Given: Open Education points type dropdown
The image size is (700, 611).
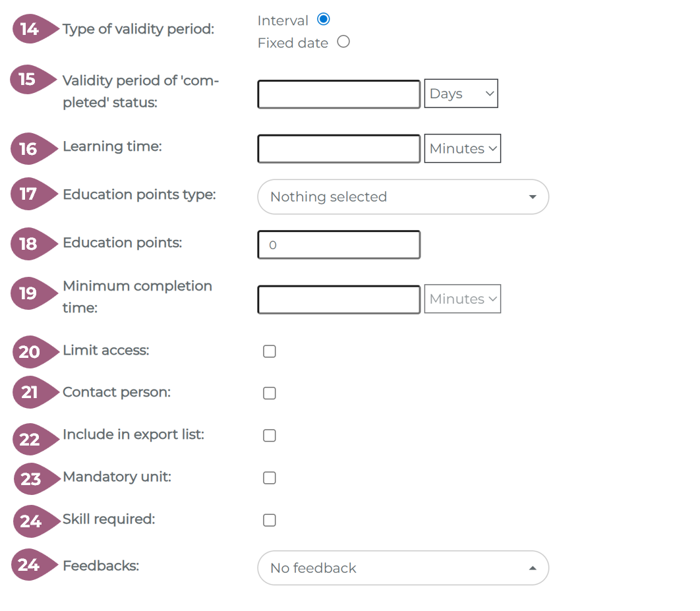Looking at the screenshot, I should 403,196.
